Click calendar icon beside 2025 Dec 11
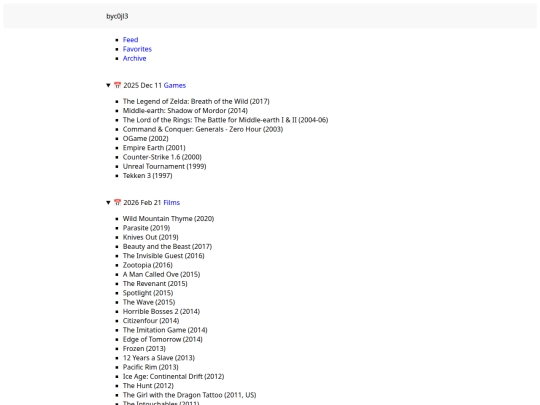 (117, 85)
